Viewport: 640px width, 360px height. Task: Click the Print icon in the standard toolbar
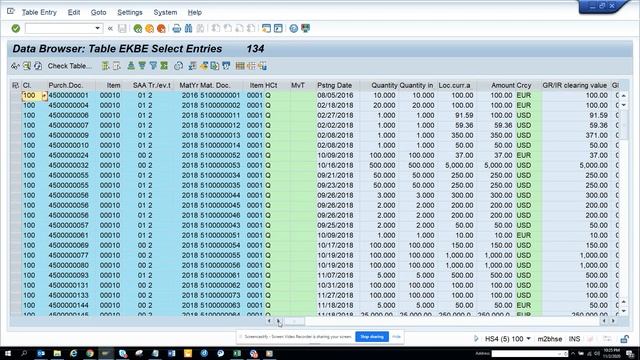176,28
